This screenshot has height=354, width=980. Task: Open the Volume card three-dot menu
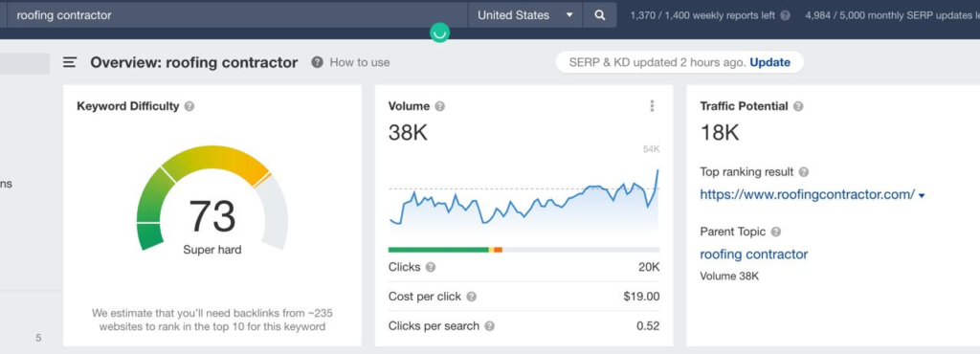(652, 106)
